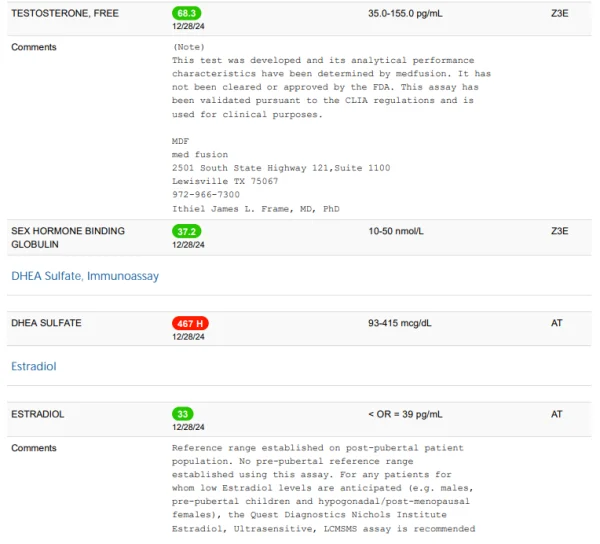The image size is (600, 544).
Task: Click the ESTRADIOL test name row
Action: 38,414
